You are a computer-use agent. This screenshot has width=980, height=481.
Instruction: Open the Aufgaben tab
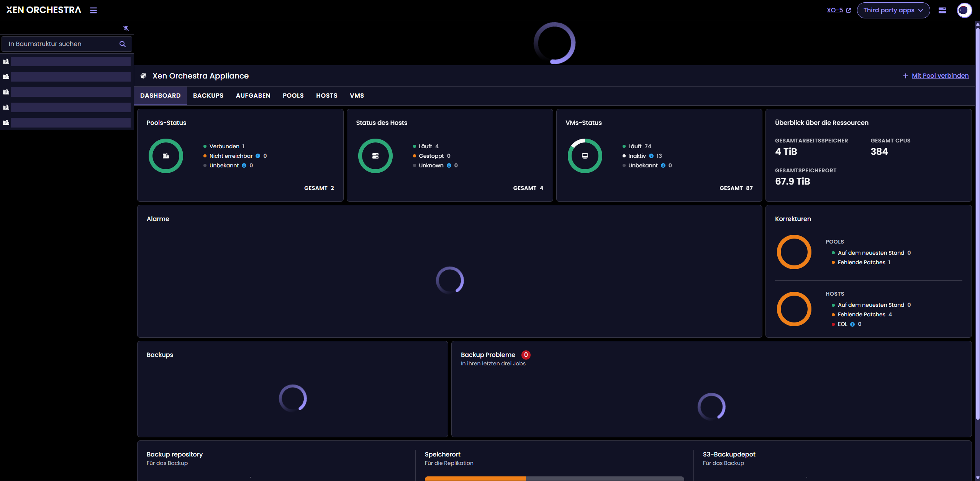tap(253, 96)
